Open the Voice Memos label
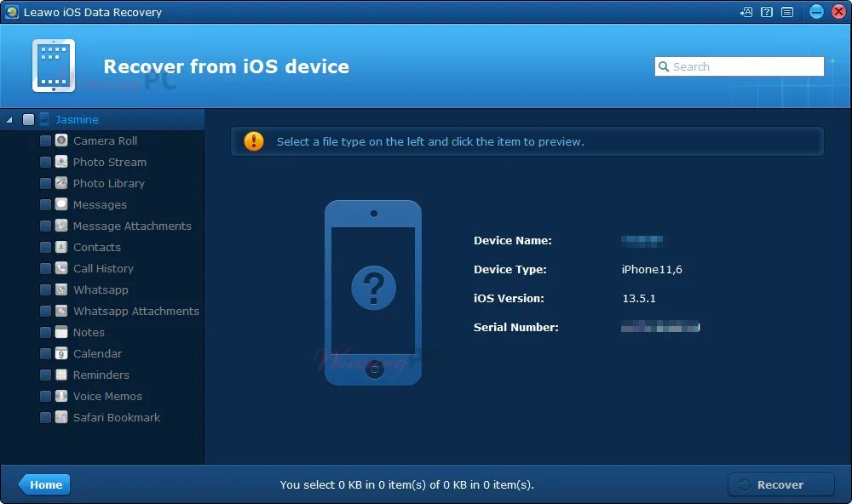This screenshot has width=852, height=504. pyautogui.click(x=107, y=396)
